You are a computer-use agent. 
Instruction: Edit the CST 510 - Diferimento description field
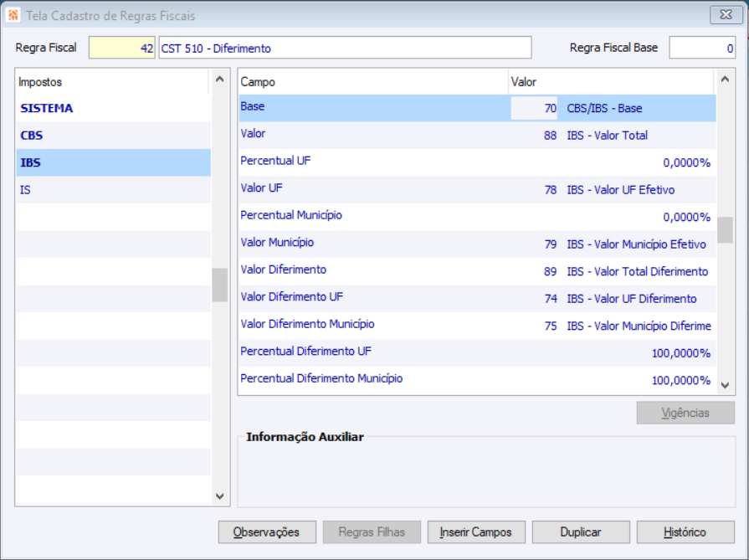(x=345, y=49)
